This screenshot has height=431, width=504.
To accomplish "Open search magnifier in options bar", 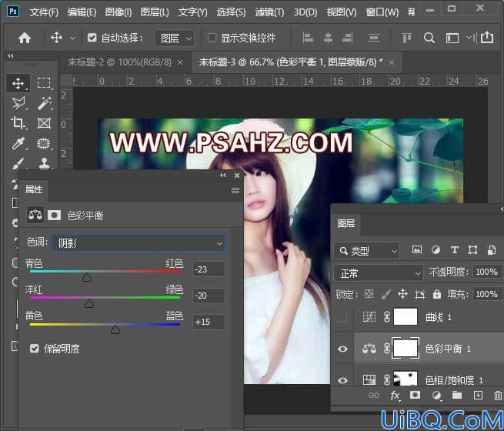I will pyautogui.click(x=429, y=38).
